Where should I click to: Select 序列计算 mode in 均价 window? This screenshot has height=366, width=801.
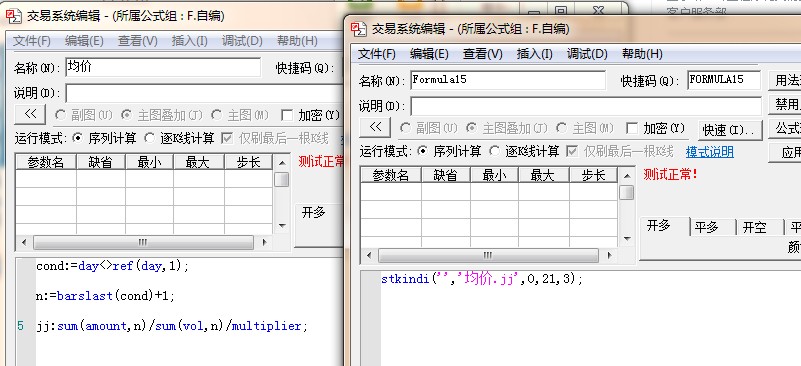[78, 138]
